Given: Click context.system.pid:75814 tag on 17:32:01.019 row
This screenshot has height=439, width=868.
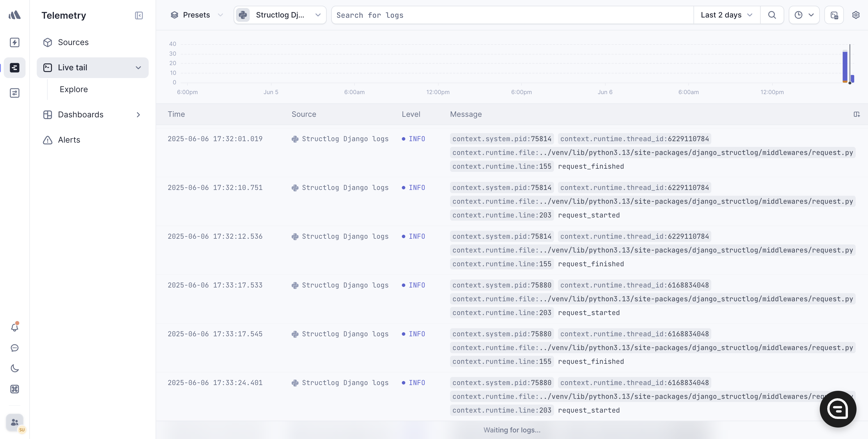Looking at the screenshot, I should 502,139.
